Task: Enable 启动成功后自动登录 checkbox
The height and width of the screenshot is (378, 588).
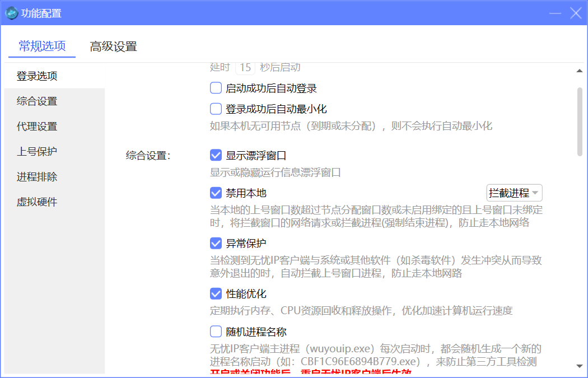Action: coord(216,88)
